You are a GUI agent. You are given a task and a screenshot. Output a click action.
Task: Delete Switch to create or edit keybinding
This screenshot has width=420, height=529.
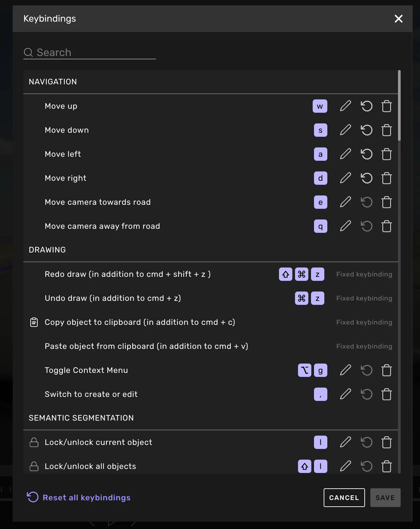click(387, 394)
